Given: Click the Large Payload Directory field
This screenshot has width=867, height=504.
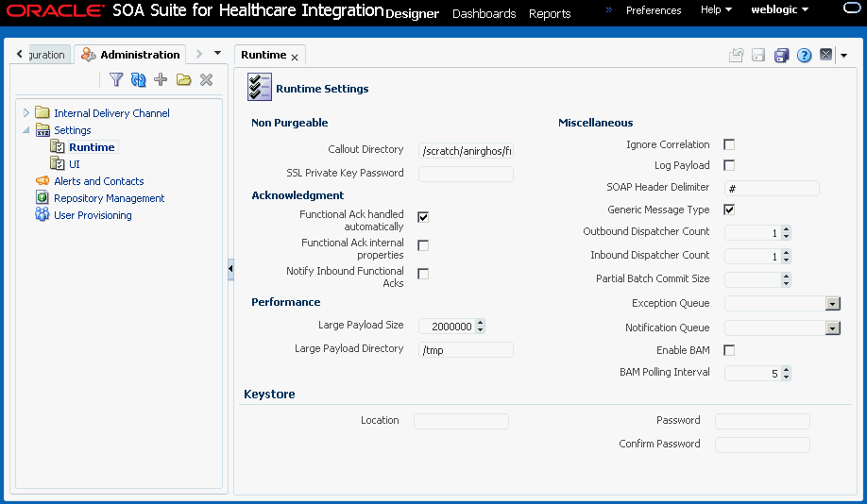Looking at the screenshot, I should (x=467, y=350).
